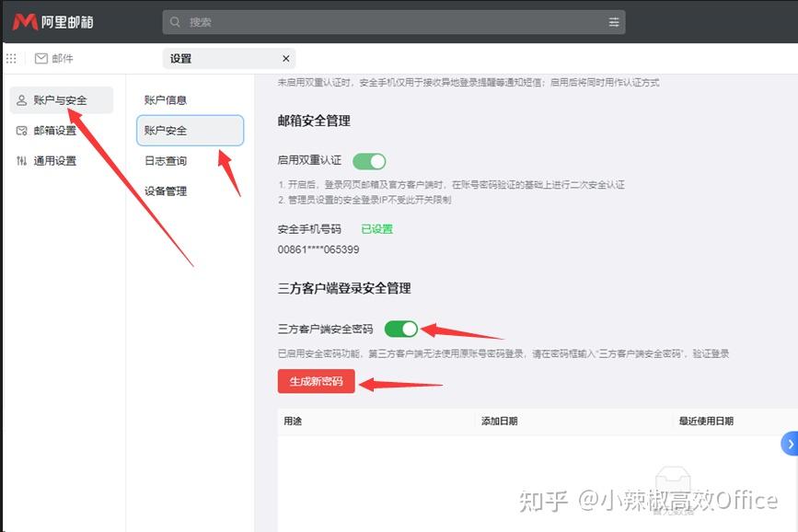Click the 邮箱安全管理 heading
The width and height of the screenshot is (798, 532).
(314, 121)
